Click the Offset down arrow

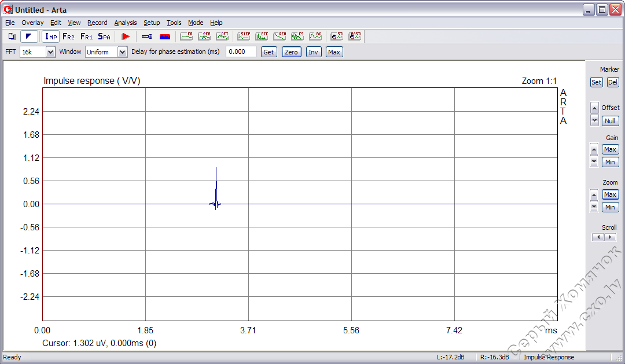(594, 120)
